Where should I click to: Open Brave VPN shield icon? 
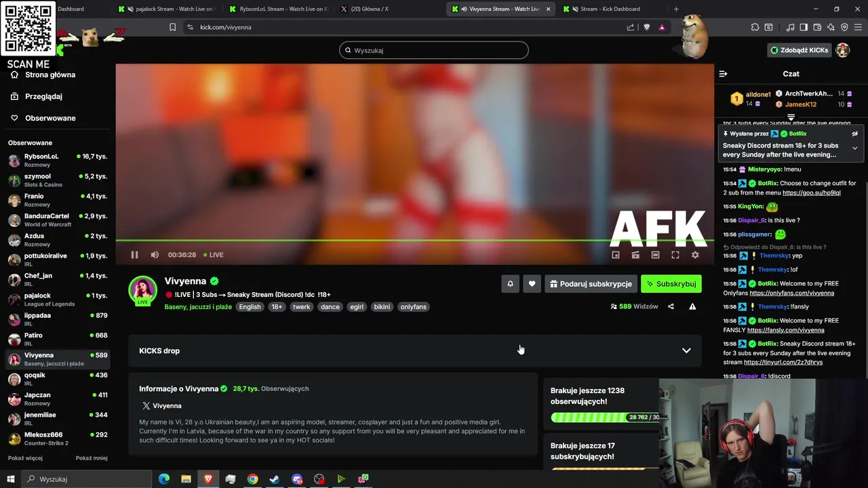coord(844,27)
